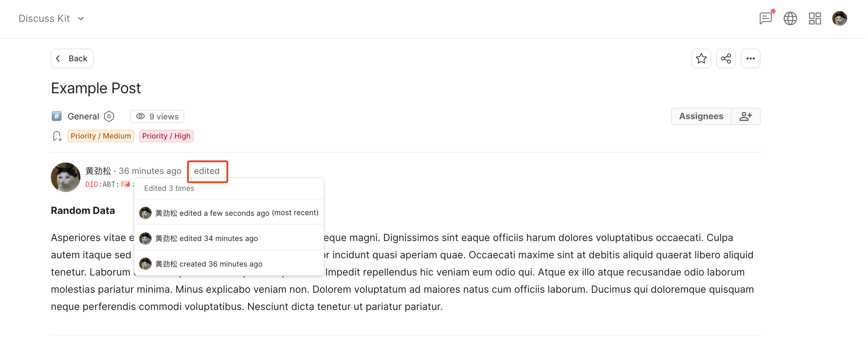Click the Priority / Medium label

coord(101,136)
